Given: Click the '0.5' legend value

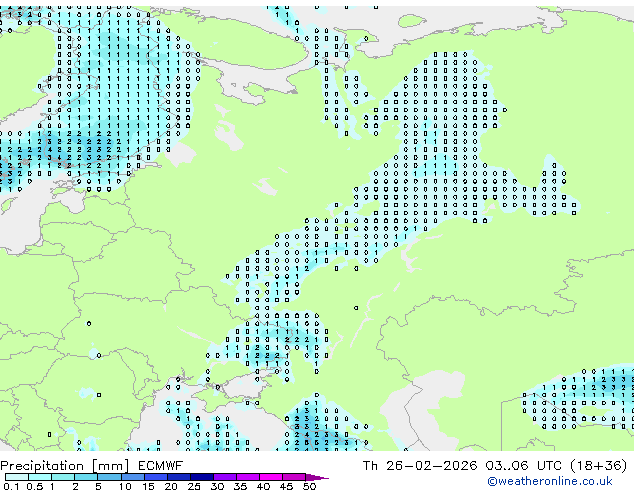Looking at the screenshot, I should point(35,486).
